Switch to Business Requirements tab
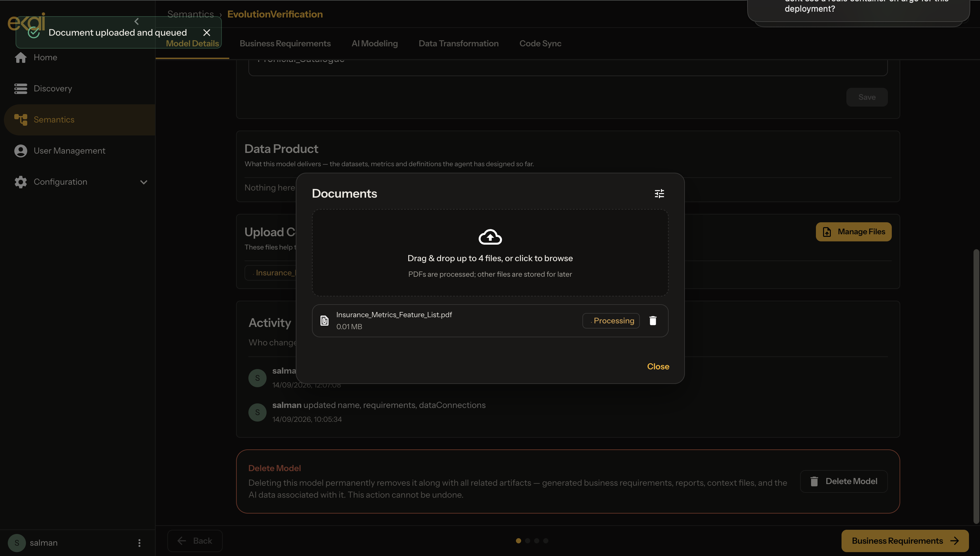Screen dimensions: 980x556 [285, 43]
